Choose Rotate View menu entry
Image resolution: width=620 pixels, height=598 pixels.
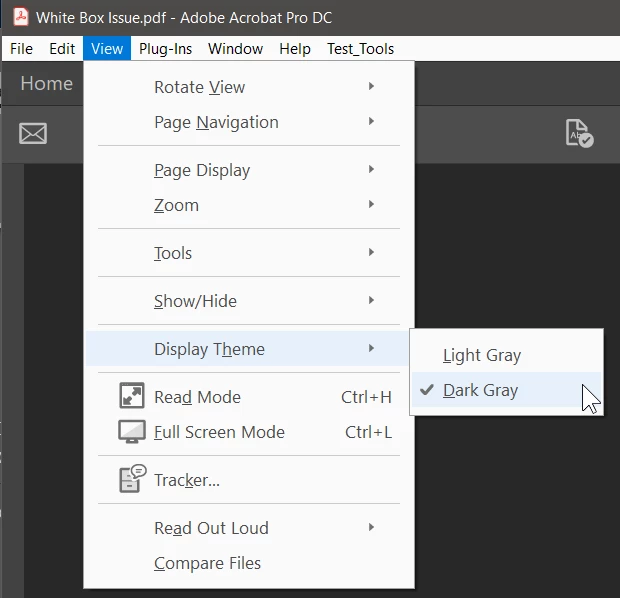tap(249, 87)
